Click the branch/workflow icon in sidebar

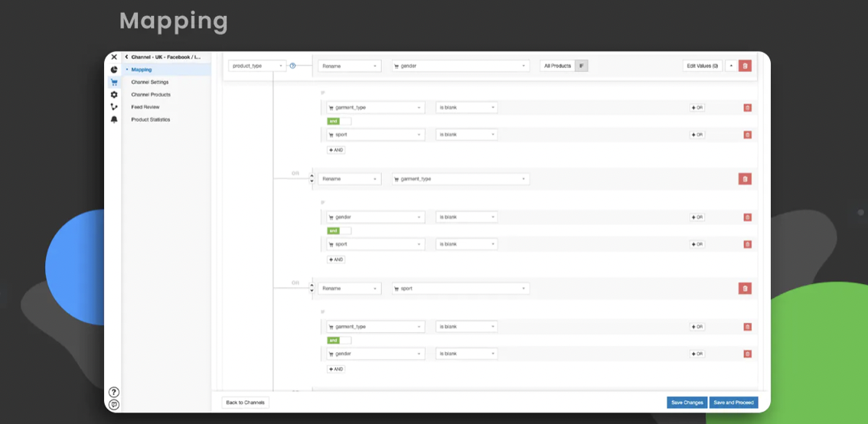click(114, 107)
